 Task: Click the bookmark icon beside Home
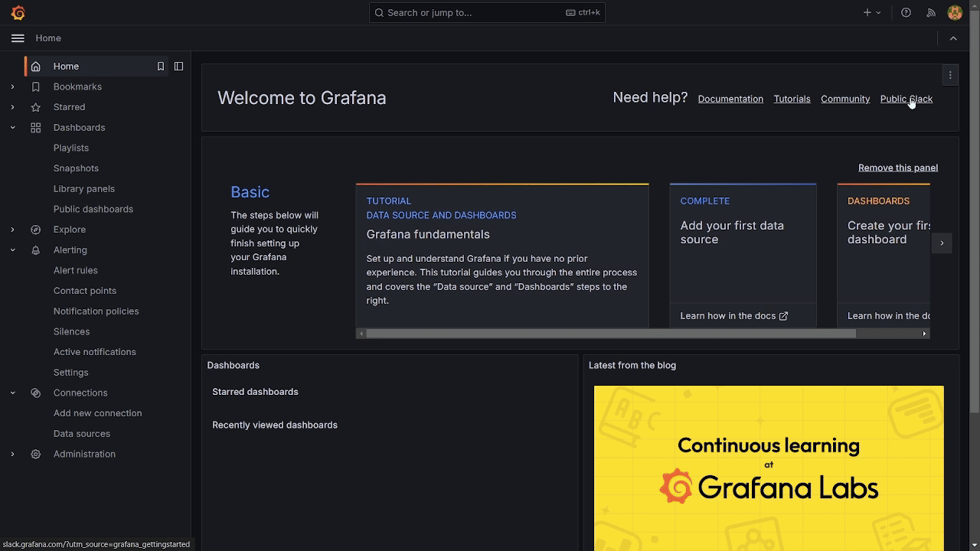[161, 67]
